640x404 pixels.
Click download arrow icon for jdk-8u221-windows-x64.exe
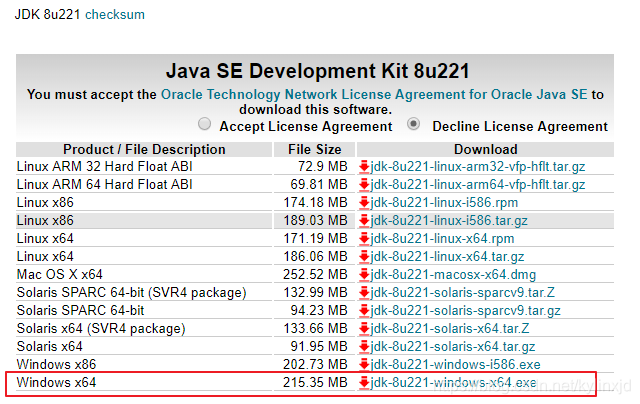pos(364,383)
